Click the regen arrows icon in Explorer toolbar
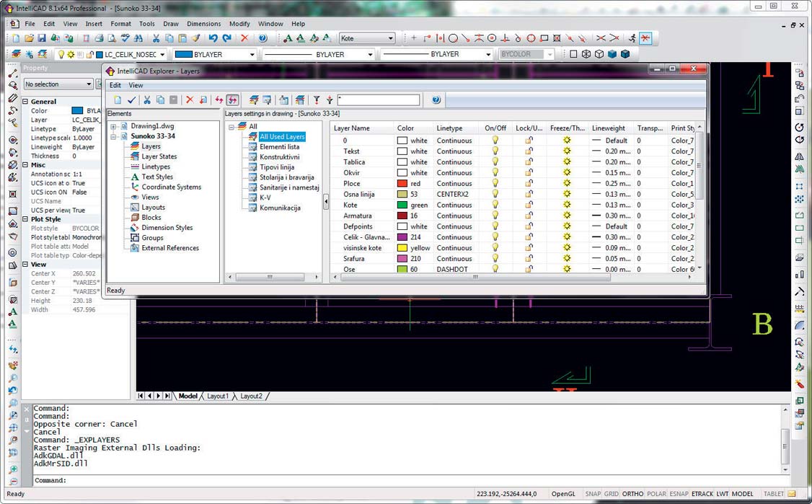Screen dimensions: 812x504 click(219, 100)
